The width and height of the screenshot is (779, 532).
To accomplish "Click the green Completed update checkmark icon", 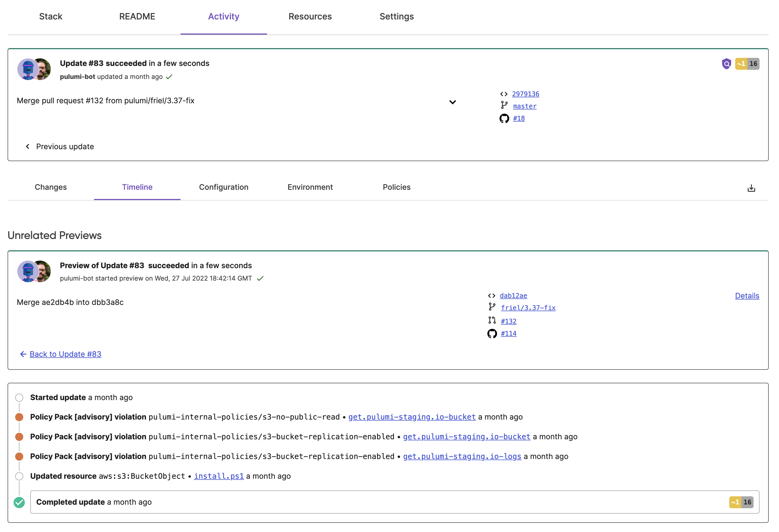I will (x=19, y=502).
